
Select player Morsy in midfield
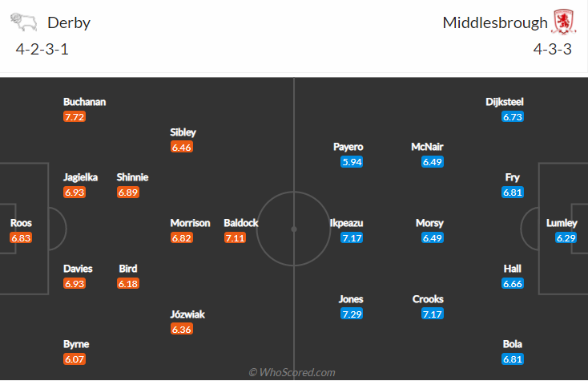pos(429,223)
